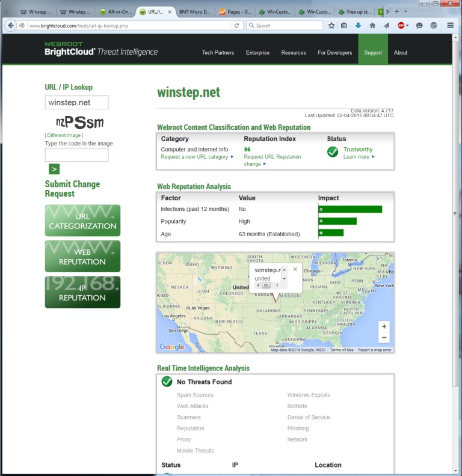
Task: Zoom out on the map
Action: point(384,337)
